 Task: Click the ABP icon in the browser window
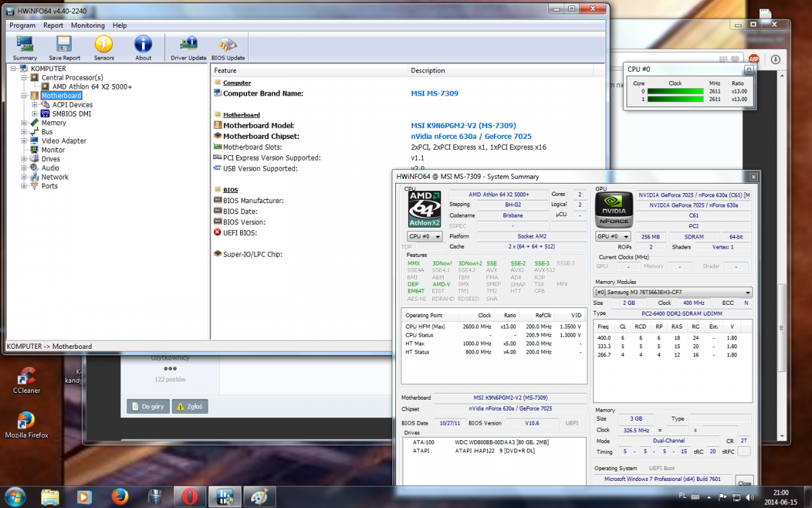tap(753, 59)
